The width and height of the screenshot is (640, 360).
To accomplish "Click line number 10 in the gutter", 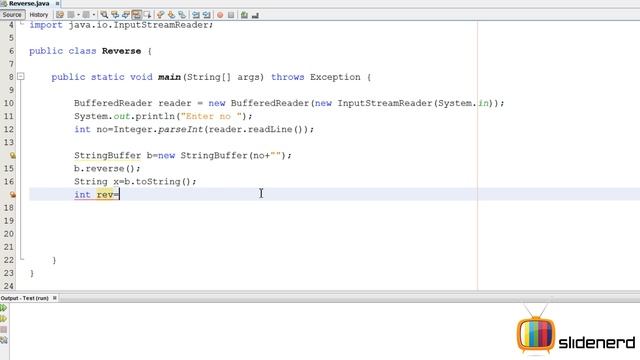I will click(9, 103).
